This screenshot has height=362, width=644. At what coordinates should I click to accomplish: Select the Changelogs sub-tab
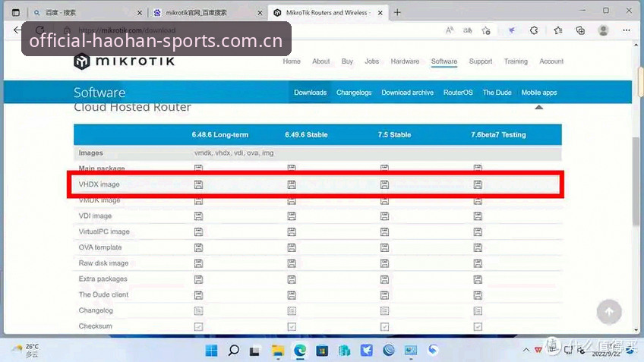coord(354,93)
